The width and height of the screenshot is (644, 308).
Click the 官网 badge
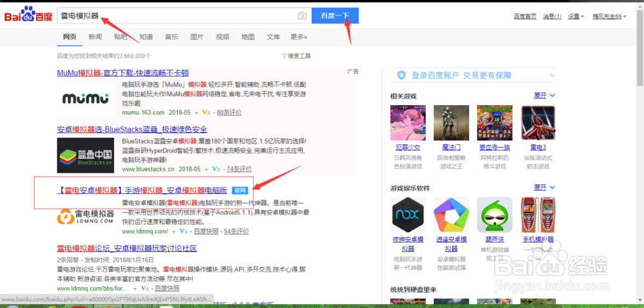[240, 191]
